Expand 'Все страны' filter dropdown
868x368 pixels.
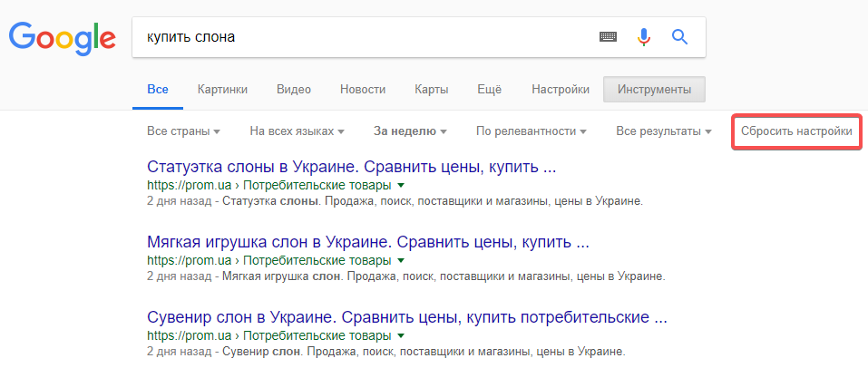tap(184, 131)
